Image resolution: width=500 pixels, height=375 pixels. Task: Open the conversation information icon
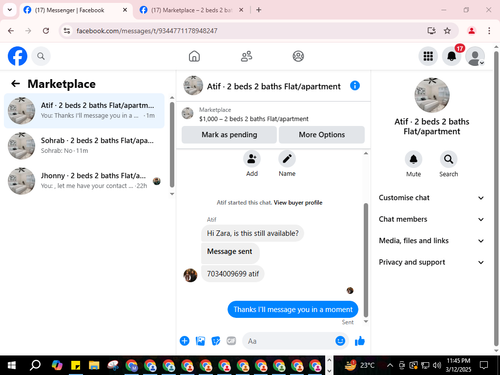(x=355, y=86)
